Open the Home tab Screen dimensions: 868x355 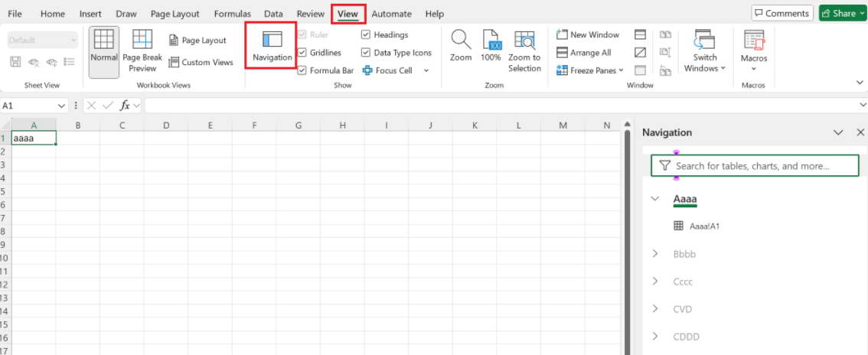[53, 14]
